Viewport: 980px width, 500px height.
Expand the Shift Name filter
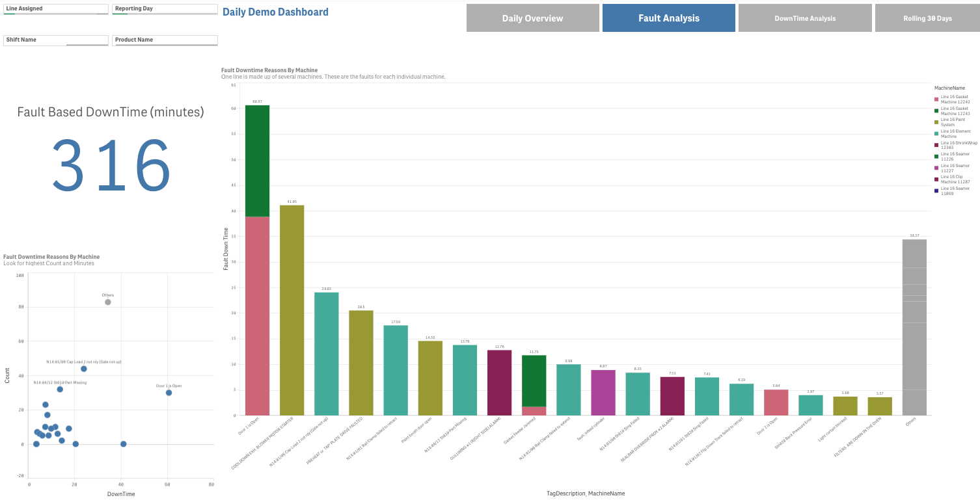point(55,40)
